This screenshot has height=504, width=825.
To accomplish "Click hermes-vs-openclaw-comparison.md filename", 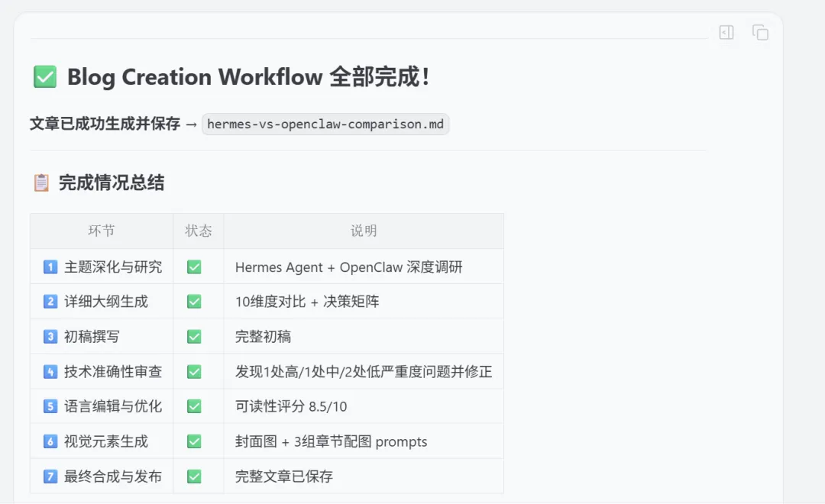I will (325, 124).
